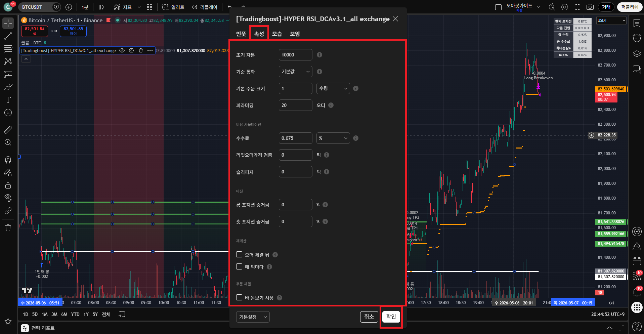This screenshot has width=644, height=334.
Task: Open settings for the Tradingboost strategy legend
Action: click(x=131, y=50)
